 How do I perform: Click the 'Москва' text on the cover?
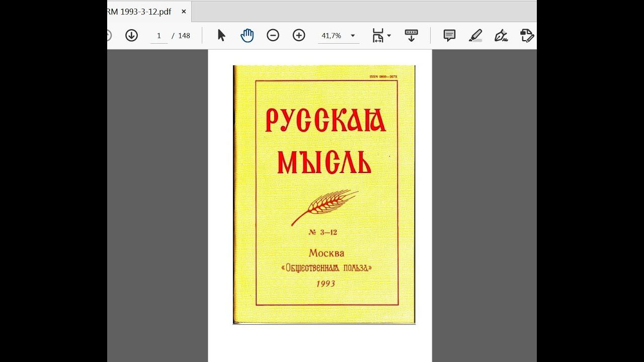pyautogui.click(x=327, y=253)
